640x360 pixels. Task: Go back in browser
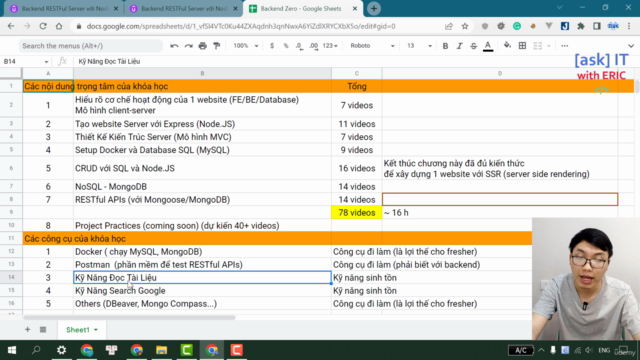11,26
